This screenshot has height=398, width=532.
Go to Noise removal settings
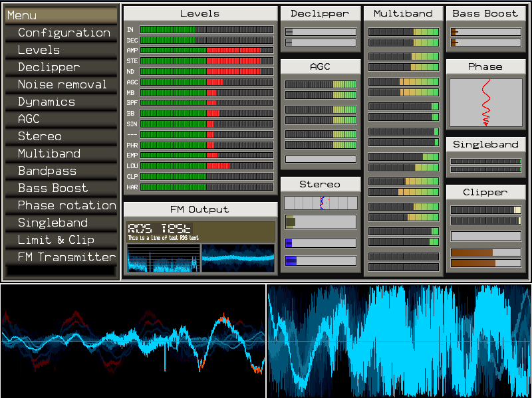61,85
